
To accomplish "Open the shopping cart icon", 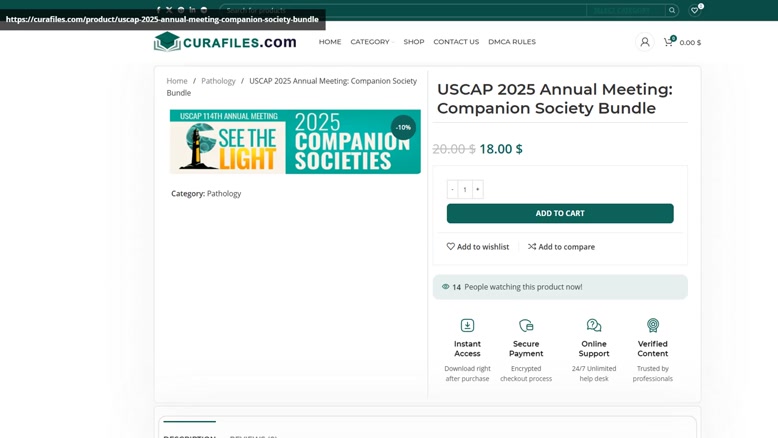I will point(668,42).
